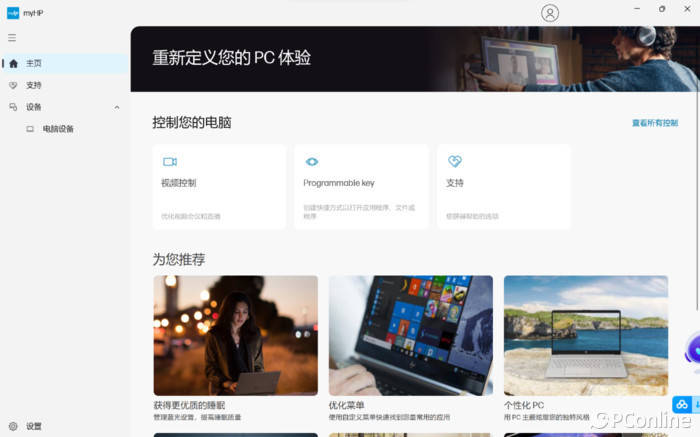Screen dimensions: 700x437
Task: Click the video camera icon on 视频控制 card
Action: (x=170, y=161)
